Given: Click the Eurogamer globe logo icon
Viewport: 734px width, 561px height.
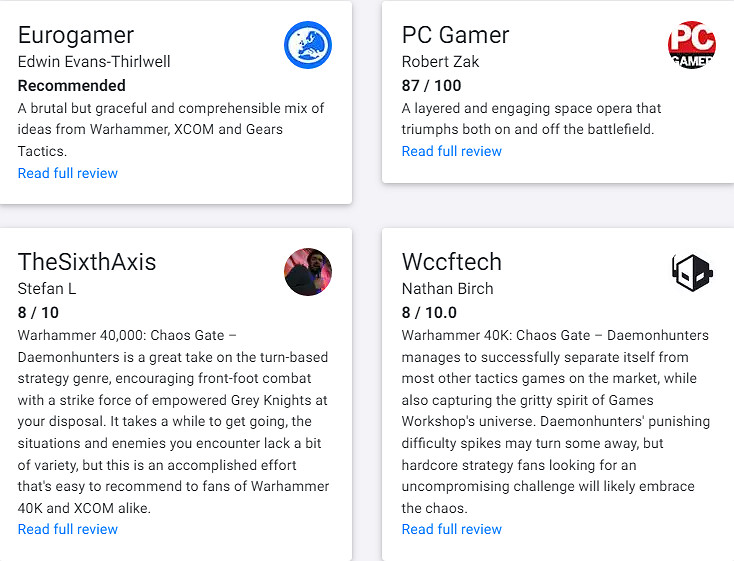Looking at the screenshot, I should 308,45.
